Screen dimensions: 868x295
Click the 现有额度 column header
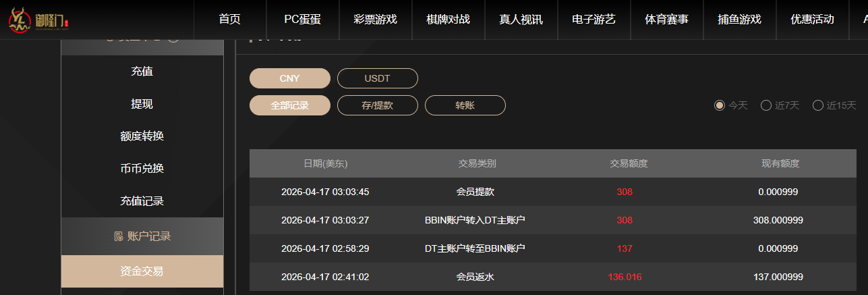click(780, 163)
